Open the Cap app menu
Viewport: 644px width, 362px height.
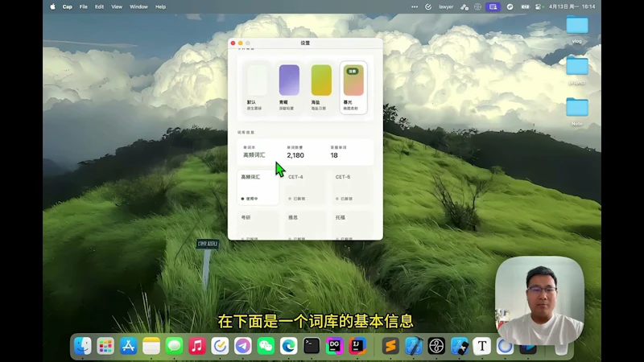[67, 6]
